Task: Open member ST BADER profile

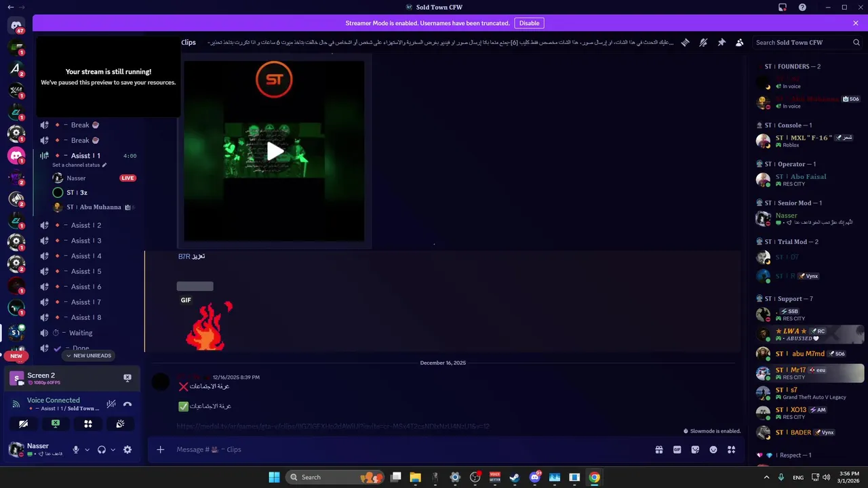Action: (x=810, y=432)
